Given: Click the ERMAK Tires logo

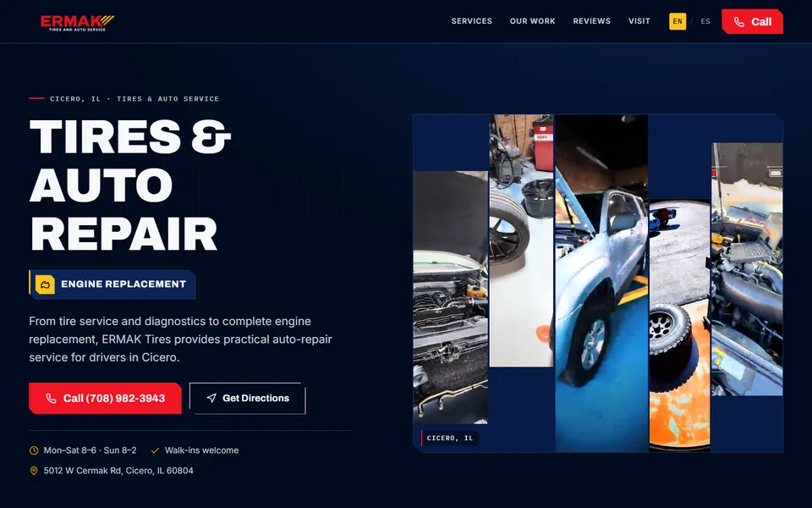Looking at the screenshot, I should pyautogui.click(x=77, y=23).
